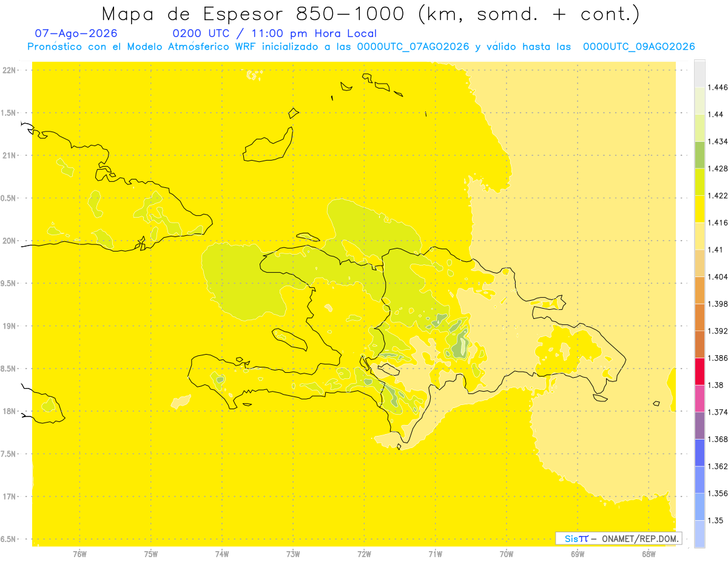
Task: Click the latitude label "17N"
Action: [10, 496]
